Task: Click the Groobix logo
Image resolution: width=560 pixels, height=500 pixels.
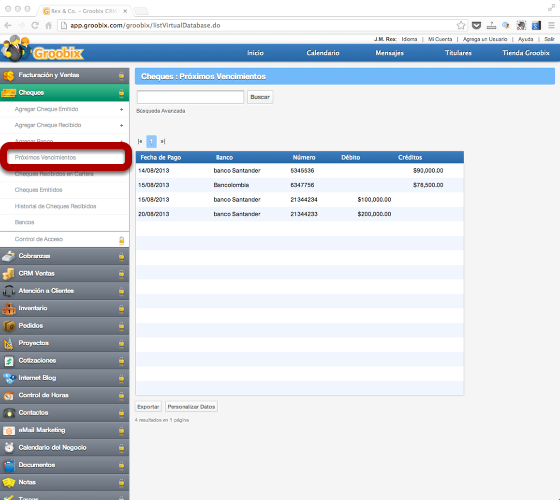Action: [42, 49]
